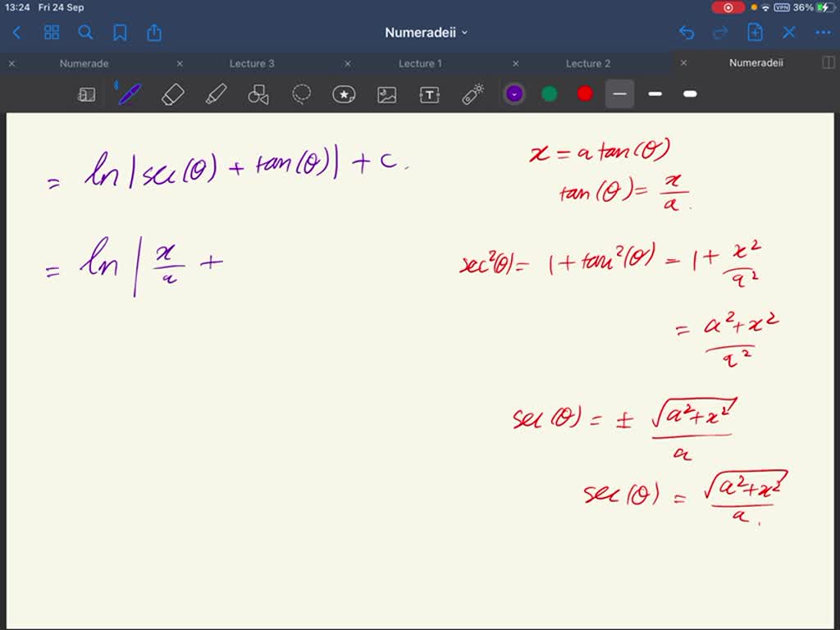Undo the last stroke
Image resolution: width=840 pixels, height=630 pixels.
pyautogui.click(x=687, y=33)
